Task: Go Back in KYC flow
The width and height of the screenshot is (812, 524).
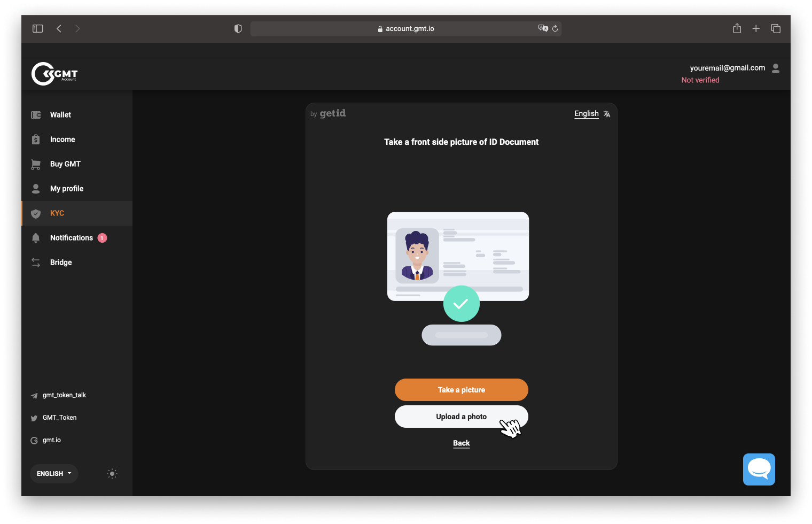Action: [x=462, y=443]
